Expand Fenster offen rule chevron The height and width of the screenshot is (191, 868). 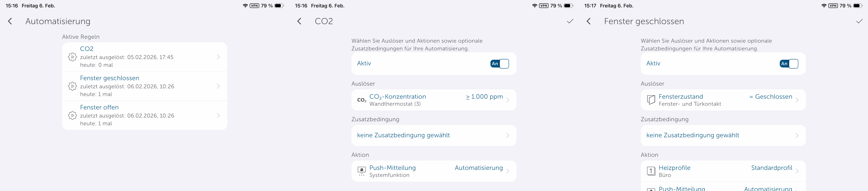click(218, 115)
